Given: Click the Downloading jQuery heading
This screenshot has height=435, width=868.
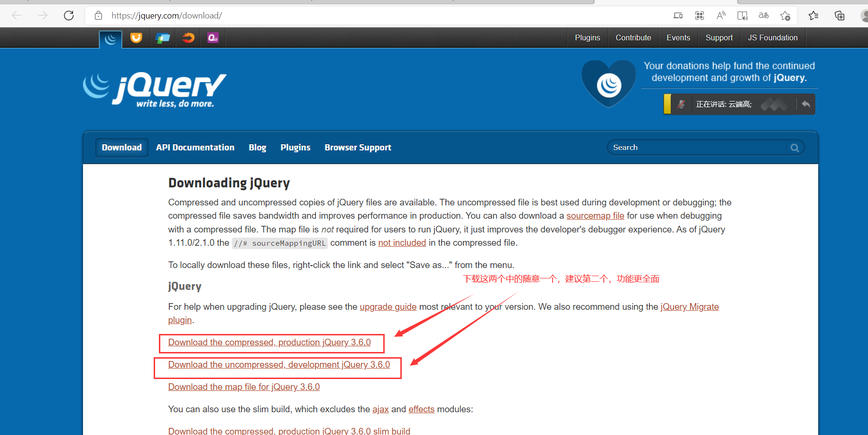Looking at the screenshot, I should 229,183.
